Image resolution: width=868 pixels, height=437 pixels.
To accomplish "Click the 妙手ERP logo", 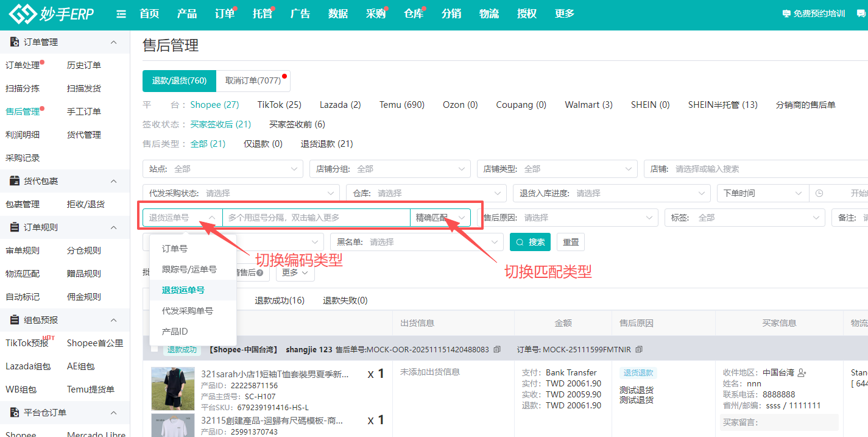I will [52, 14].
